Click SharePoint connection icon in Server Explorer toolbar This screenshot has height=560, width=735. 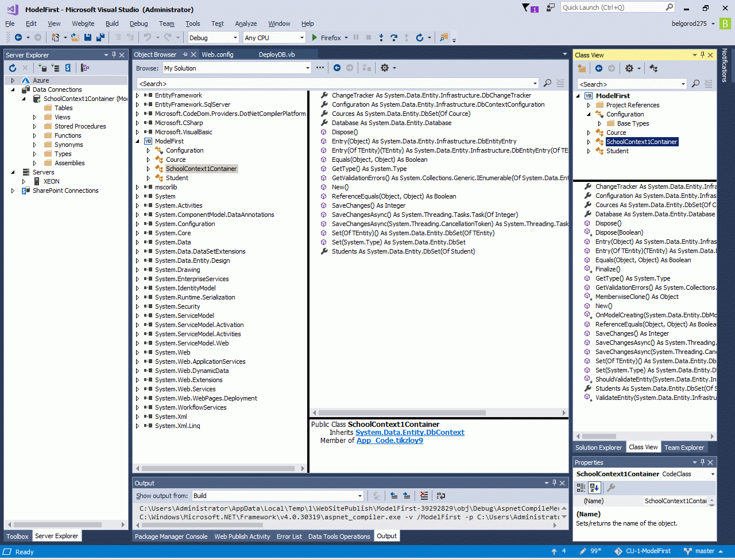68,68
